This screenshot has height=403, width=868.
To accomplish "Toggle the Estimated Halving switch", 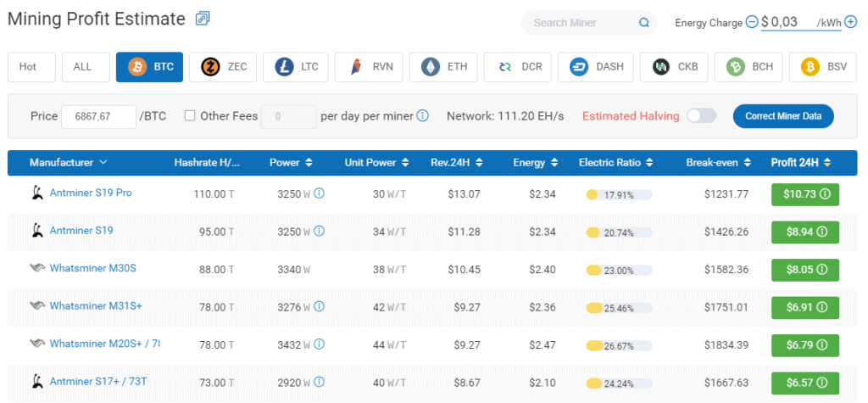I will coord(701,116).
